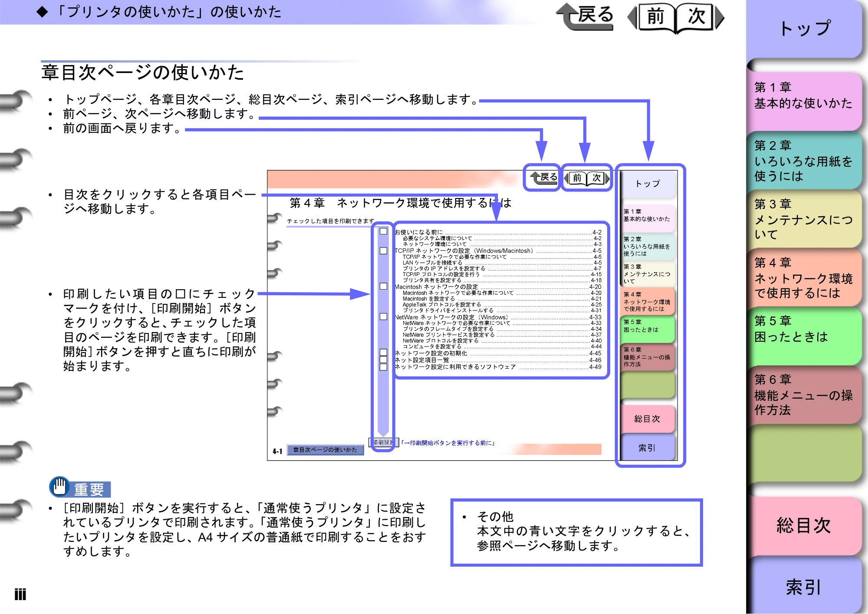This screenshot has height=614, width=868.
Task: Open the 印刷開始ボタンを実行する前に blue link
Action: (447, 443)
